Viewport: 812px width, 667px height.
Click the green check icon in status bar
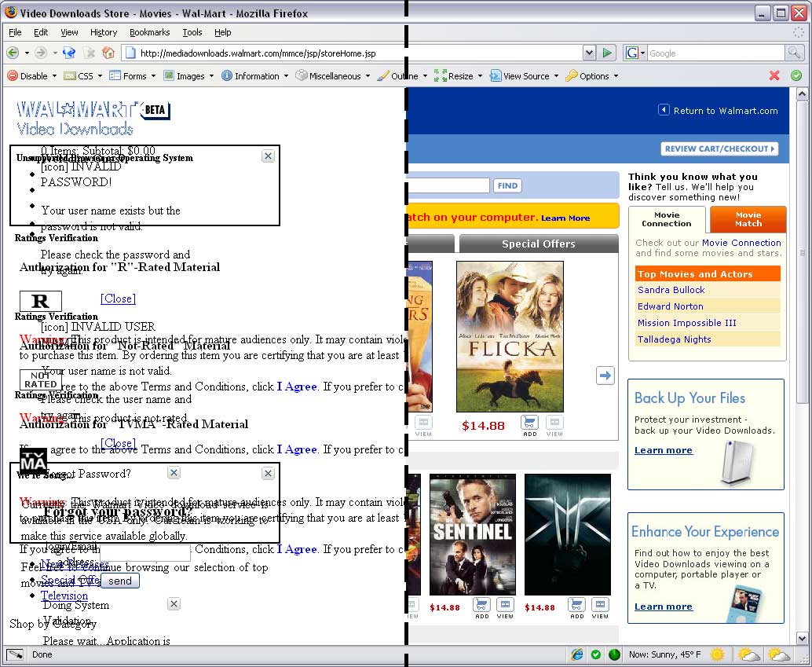pos(595,654)
